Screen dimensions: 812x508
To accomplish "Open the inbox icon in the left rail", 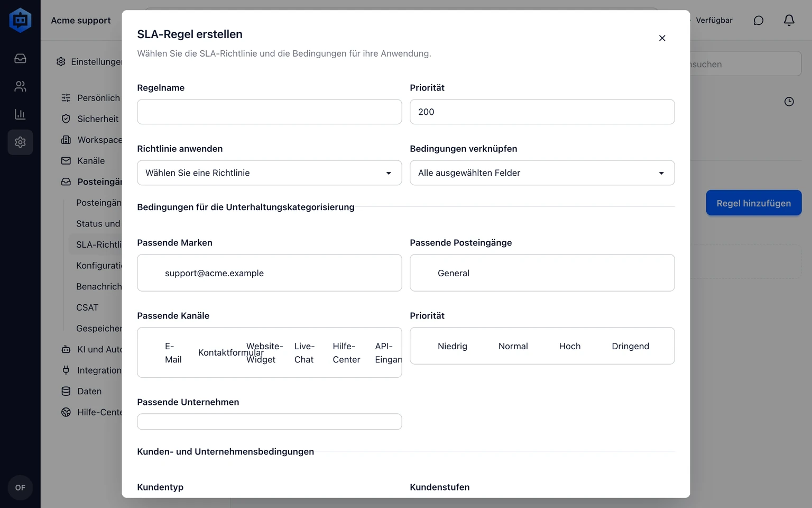I will pyautogui.click(x=20, y=59).
